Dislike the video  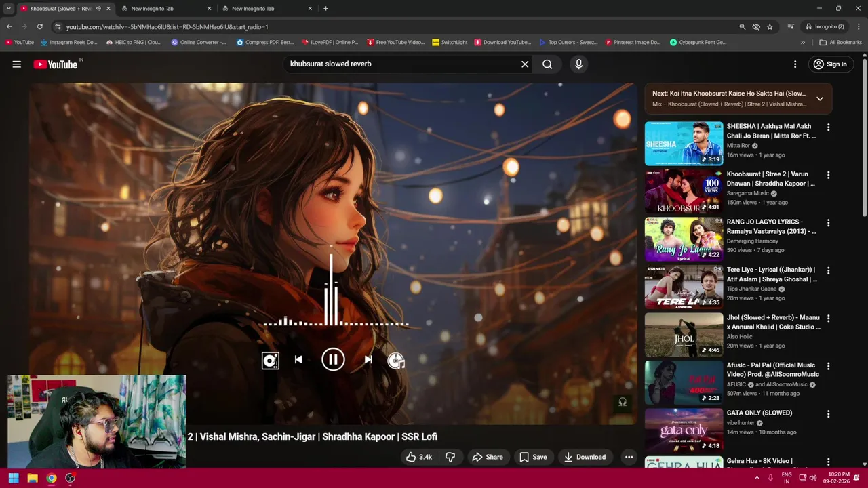tap(450, 457)
